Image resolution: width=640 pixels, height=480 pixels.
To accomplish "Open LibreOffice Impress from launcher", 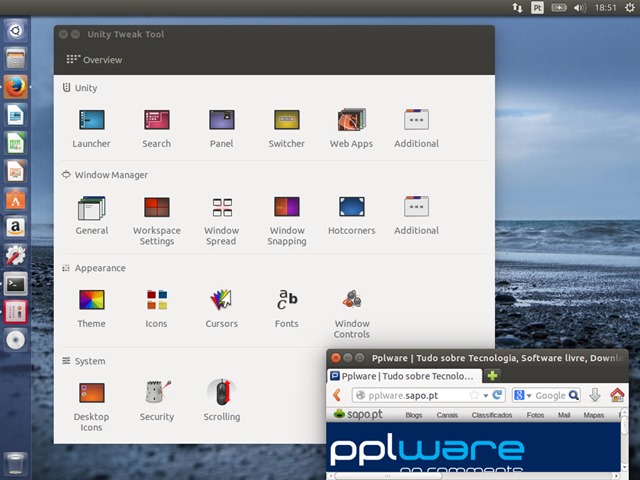I will click(16, 171).
